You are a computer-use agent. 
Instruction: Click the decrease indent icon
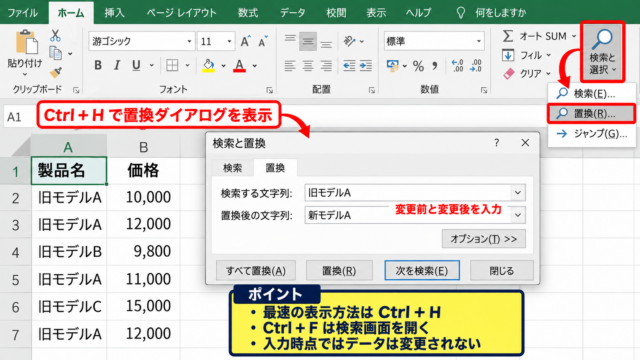[x=349, y=65]
